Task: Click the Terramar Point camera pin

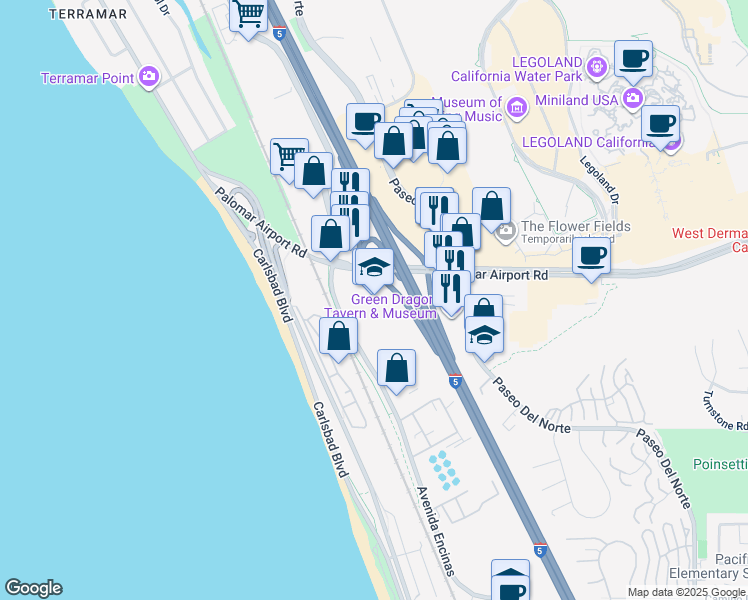Action: [x=149, y=76]
